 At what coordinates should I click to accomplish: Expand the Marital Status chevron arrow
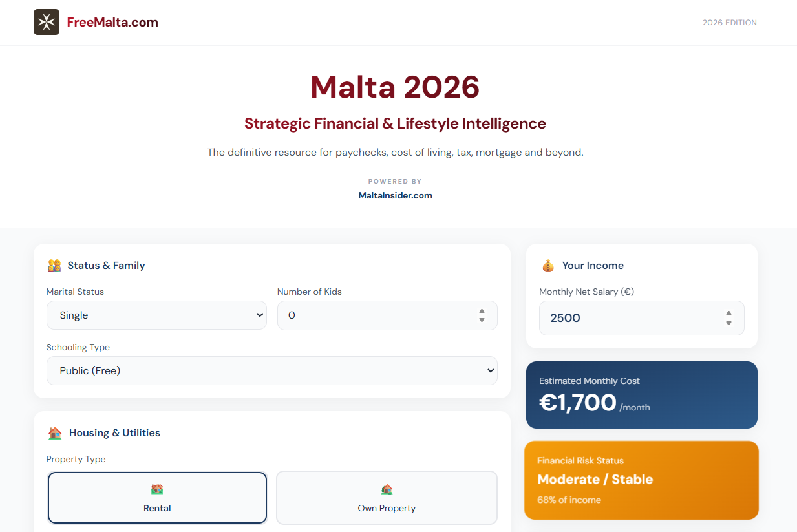[260, 315]
